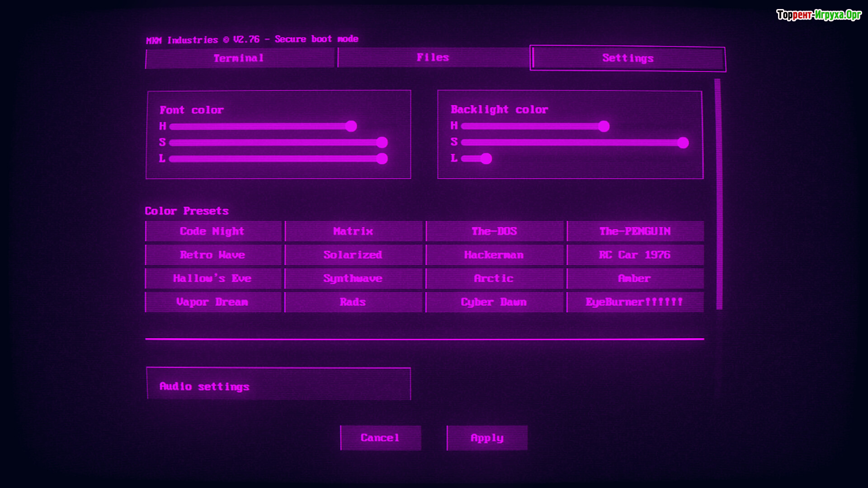
Task: Click the Backlight lightness slider handle
Action: (486, 159)
